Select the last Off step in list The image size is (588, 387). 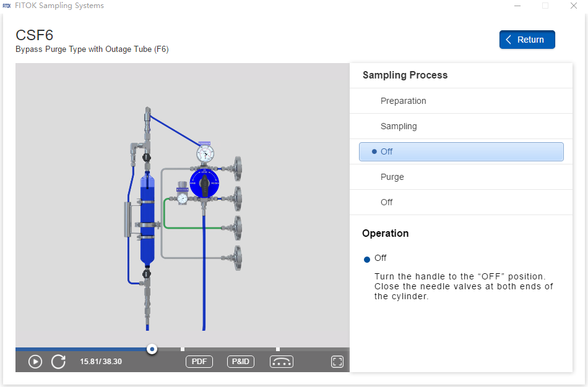pos(386,202)
